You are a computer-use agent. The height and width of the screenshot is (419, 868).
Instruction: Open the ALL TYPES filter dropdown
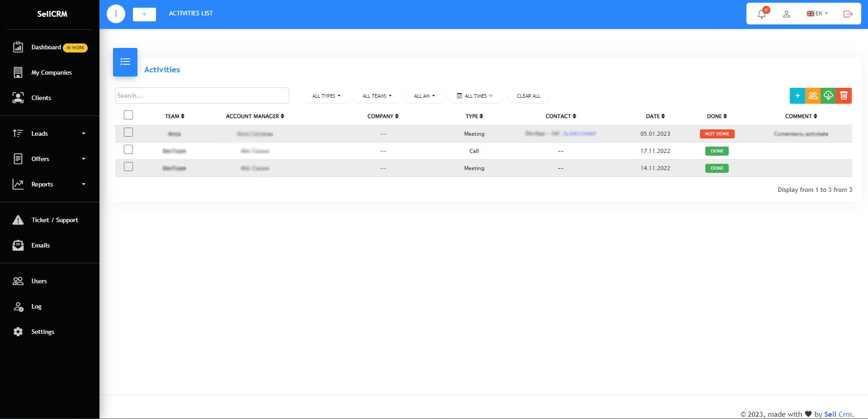[326, 96]
